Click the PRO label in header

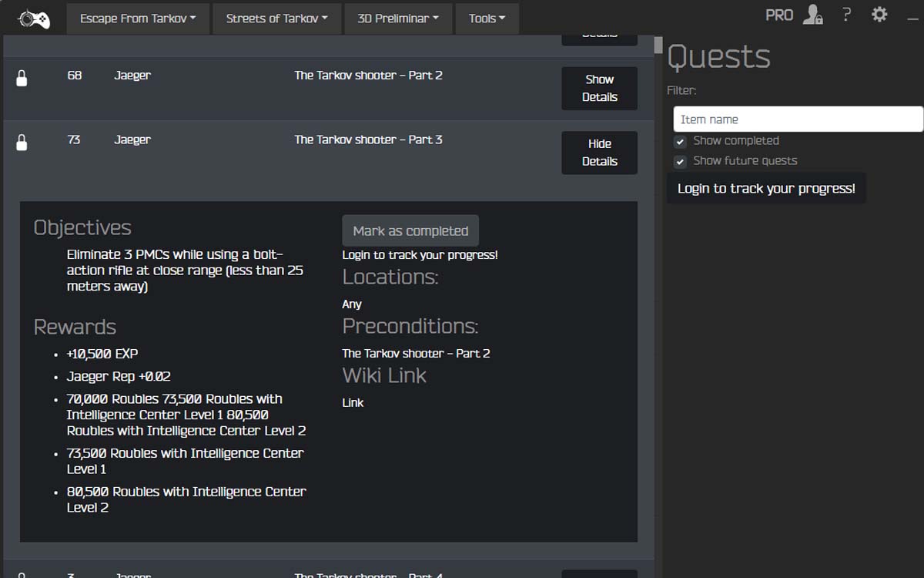[779, 15]
